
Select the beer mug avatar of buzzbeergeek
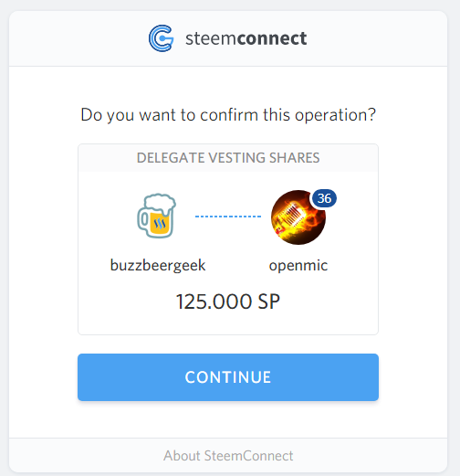click(156, 216)
